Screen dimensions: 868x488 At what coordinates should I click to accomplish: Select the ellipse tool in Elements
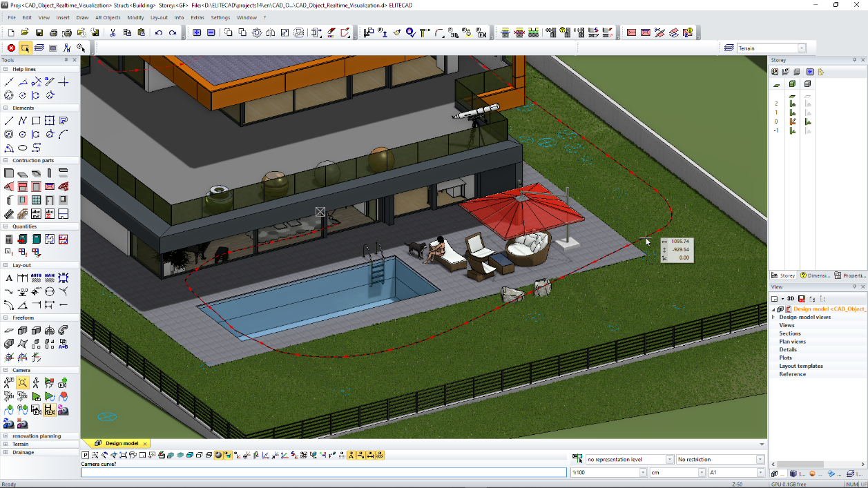click(x=22, y=148)
